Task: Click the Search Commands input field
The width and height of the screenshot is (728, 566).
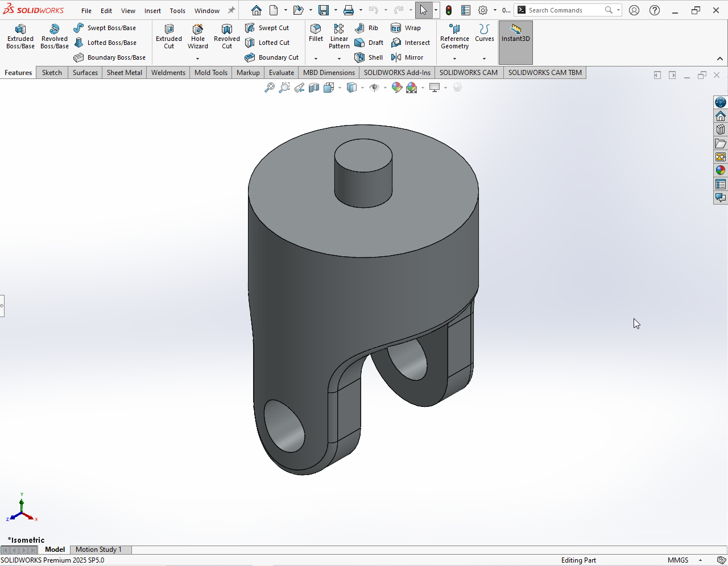Action: [x=563, y=10]
